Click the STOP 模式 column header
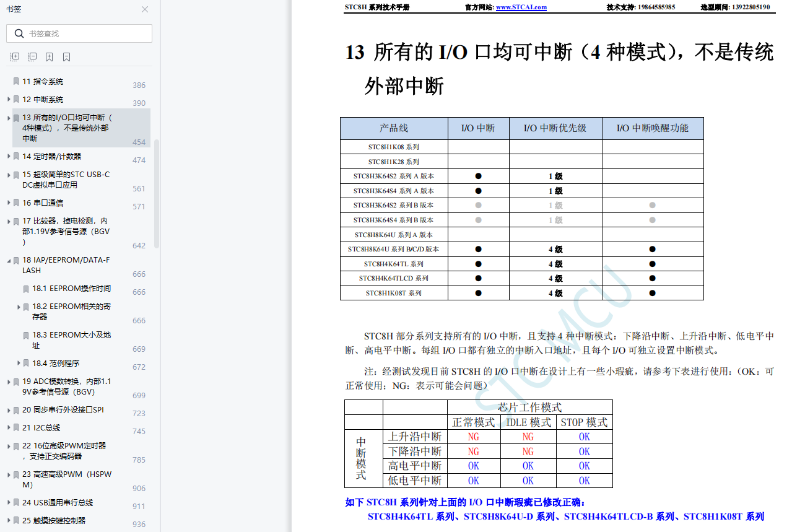The width and height of the screenshot is (805, 532). (x=584, y=422)
